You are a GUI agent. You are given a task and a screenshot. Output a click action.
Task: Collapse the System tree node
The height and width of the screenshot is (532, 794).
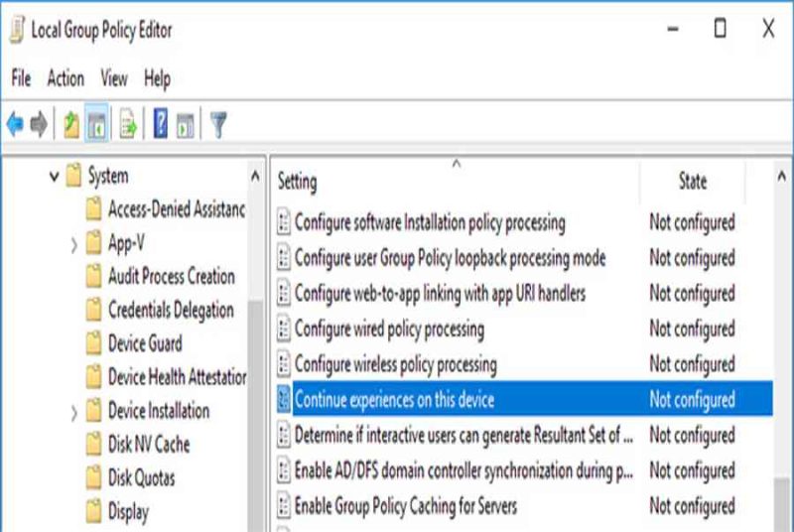[x=54, y=177]
